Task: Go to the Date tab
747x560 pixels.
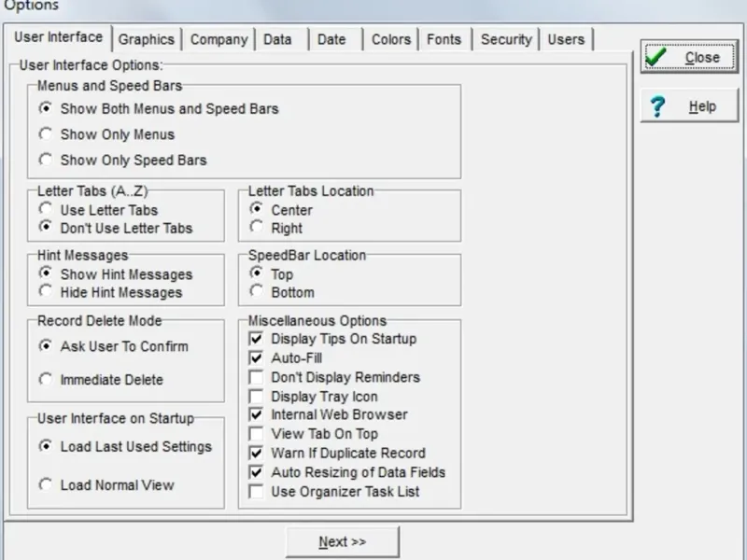Action: tap(331, 39)
